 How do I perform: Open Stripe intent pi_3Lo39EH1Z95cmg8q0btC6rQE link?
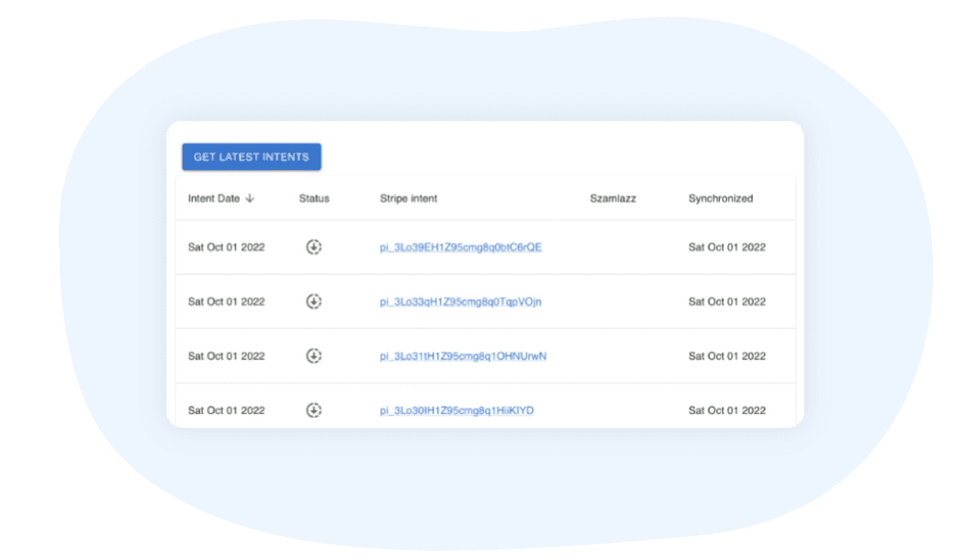460,247
